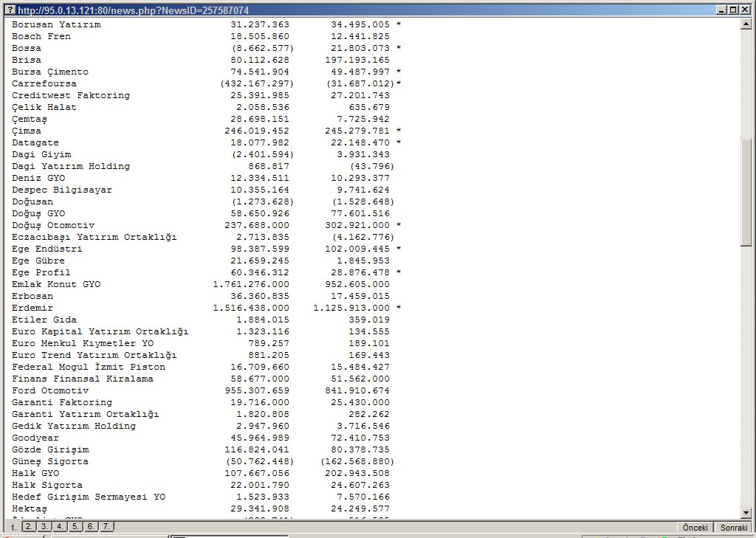Select the Bosch Fren company name
The height and width of the screenshot is (538, 756).
[41, 36]
